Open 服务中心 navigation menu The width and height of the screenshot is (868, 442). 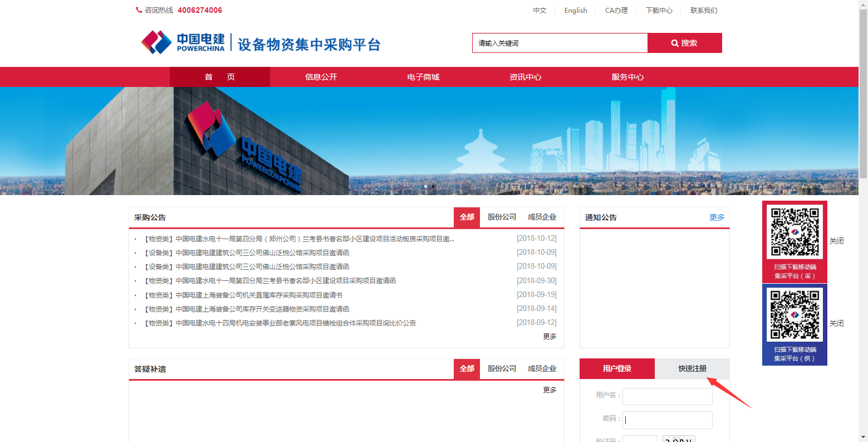627,77
